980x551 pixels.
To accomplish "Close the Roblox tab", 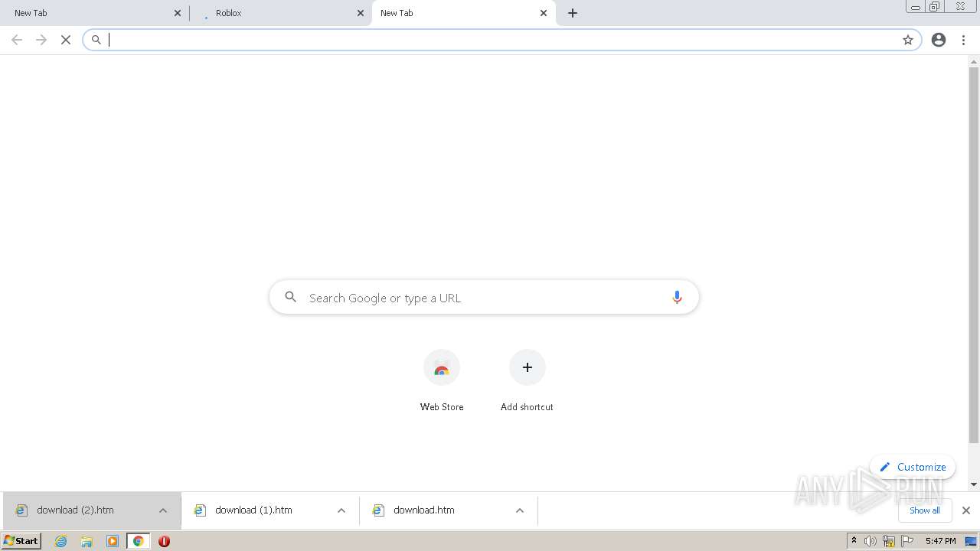I will pyautogui.click(x=361, y=13).
